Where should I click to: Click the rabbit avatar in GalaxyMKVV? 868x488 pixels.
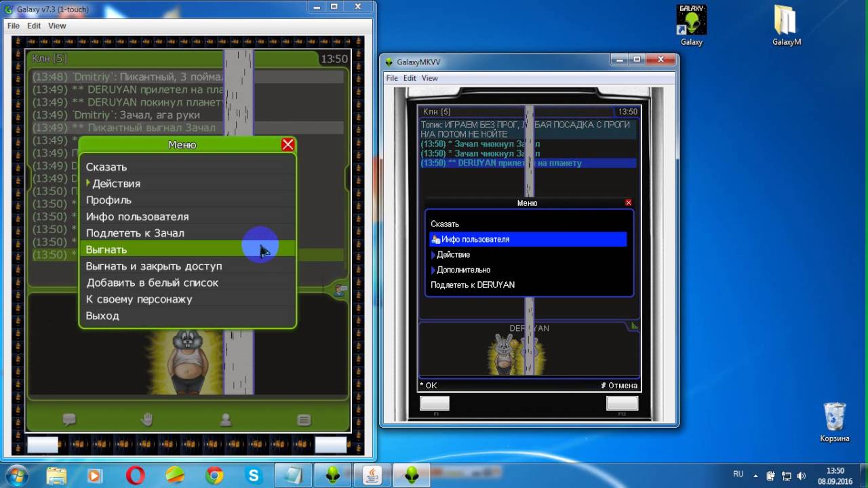point(505,354)
